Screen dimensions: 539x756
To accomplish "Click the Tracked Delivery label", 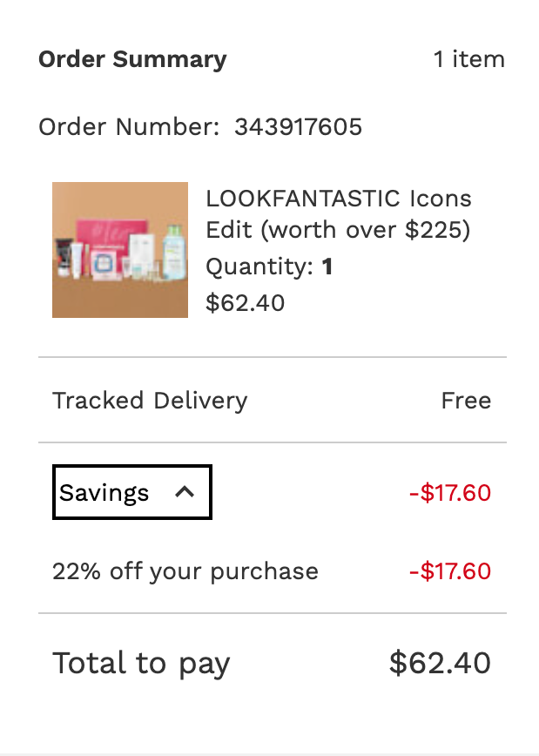I will (x=150, y=401).
